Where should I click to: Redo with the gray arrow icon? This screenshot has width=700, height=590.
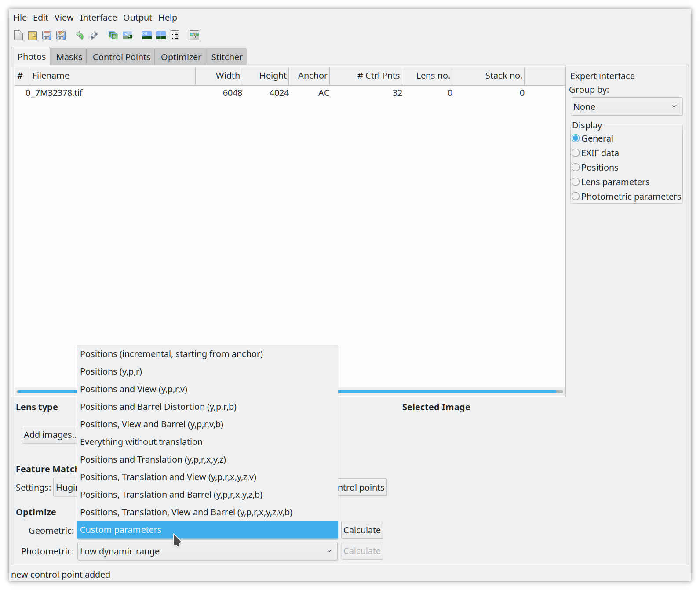tap(94, 35)
